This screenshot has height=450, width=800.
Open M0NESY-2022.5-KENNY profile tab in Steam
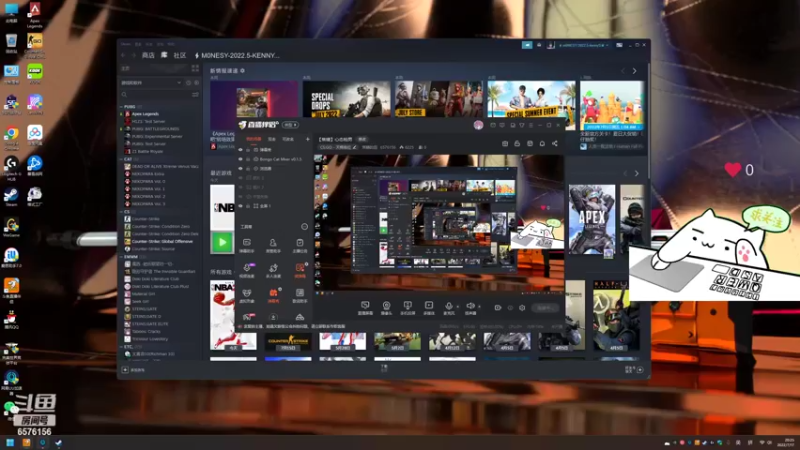[237, 55]
